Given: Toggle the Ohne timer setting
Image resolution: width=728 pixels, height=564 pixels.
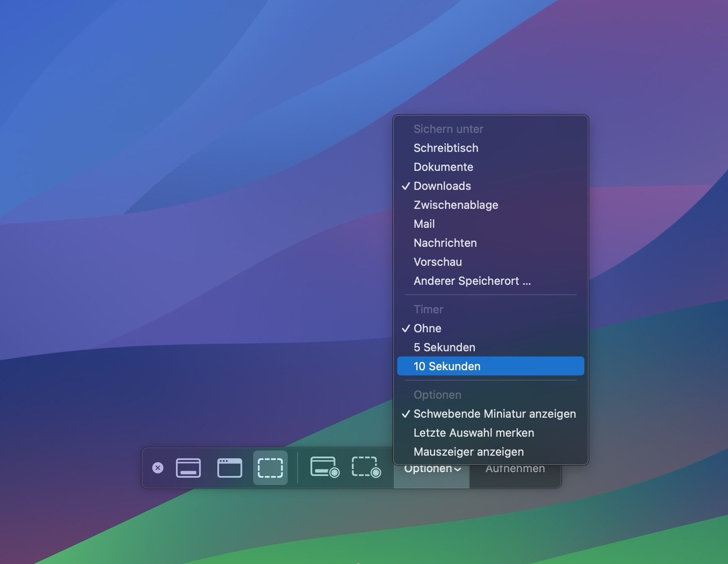Looking at the screenshot, I should tap(427, 328).
